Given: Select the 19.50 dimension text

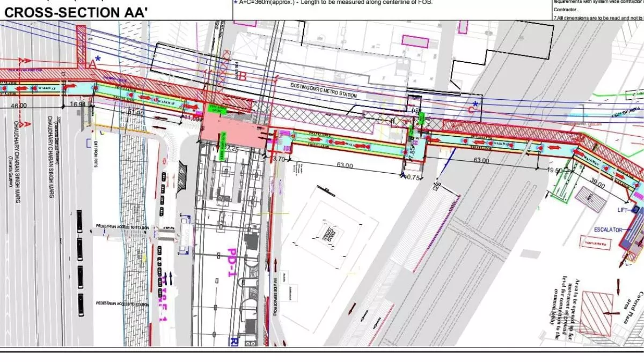Looking at the screenshot, I should [x=555, y=170].
